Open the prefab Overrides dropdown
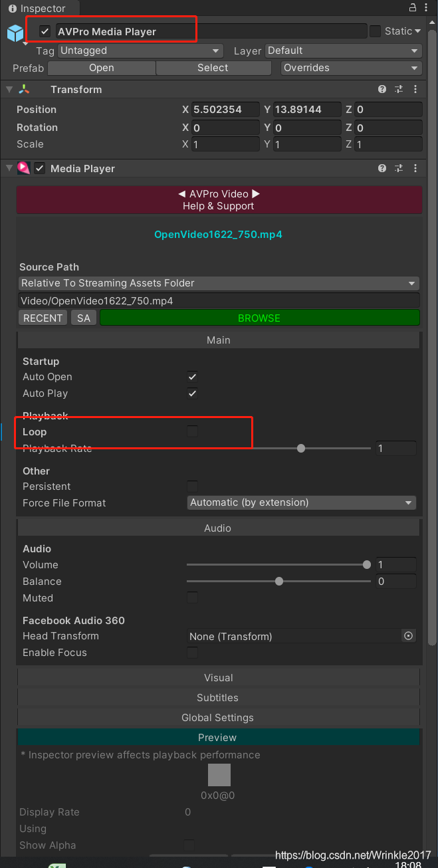The image size is (438, 868). pyautogui.click(x=351, y=68)
